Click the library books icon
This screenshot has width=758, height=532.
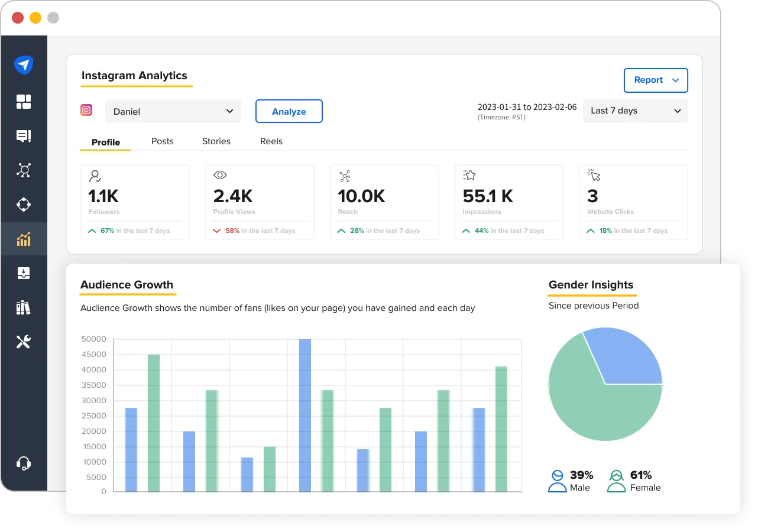tap(24, 307)
